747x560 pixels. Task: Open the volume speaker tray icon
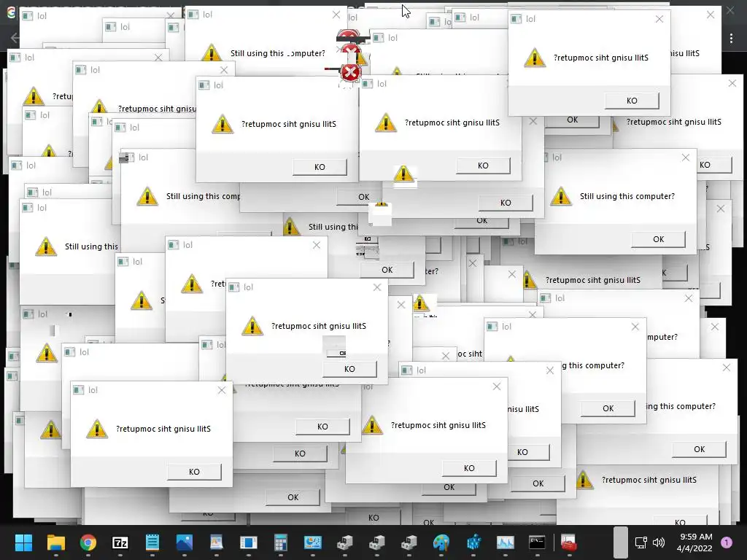659,542
